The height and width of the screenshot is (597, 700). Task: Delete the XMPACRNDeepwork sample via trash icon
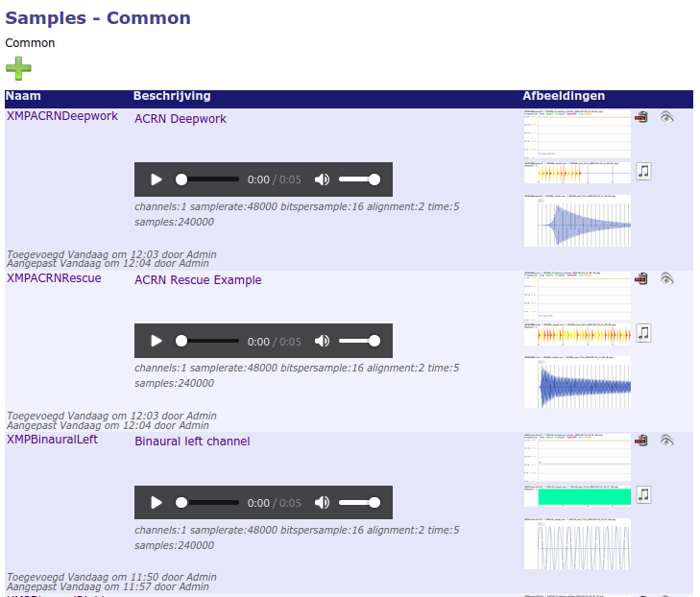[641, 117]
